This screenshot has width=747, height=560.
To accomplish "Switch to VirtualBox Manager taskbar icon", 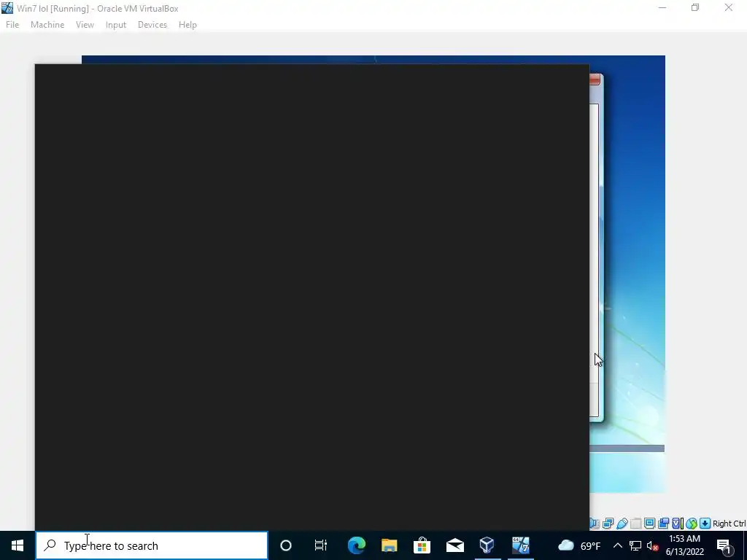I will click(x=487, y=545).
